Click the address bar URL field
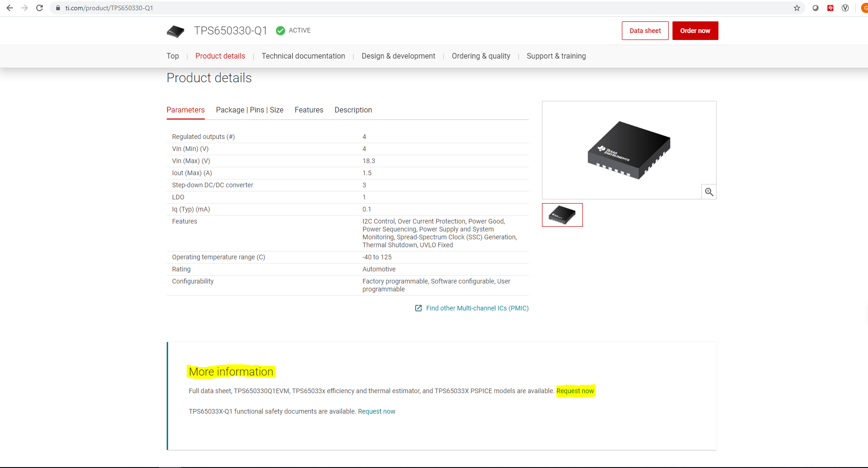Image resolution: width=868 pixels, height=468 pixels. pos(427,8)
